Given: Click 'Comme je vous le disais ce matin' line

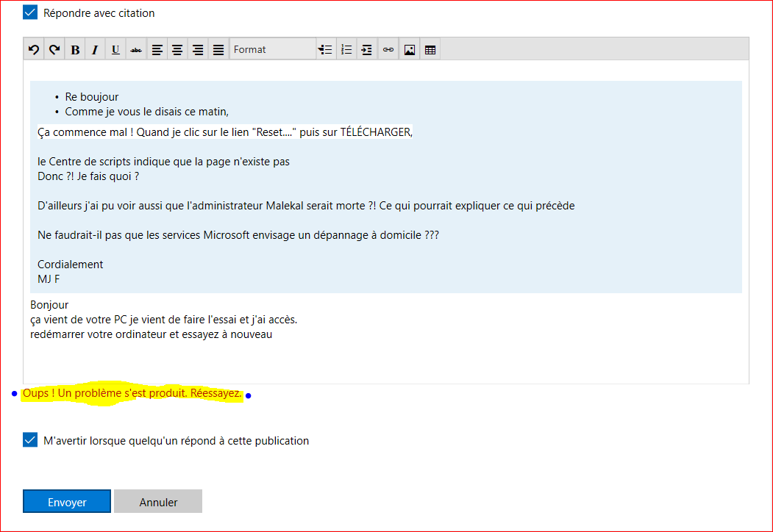Looking at the screenshot, I should pyautogui.click(x=147, y=112).
